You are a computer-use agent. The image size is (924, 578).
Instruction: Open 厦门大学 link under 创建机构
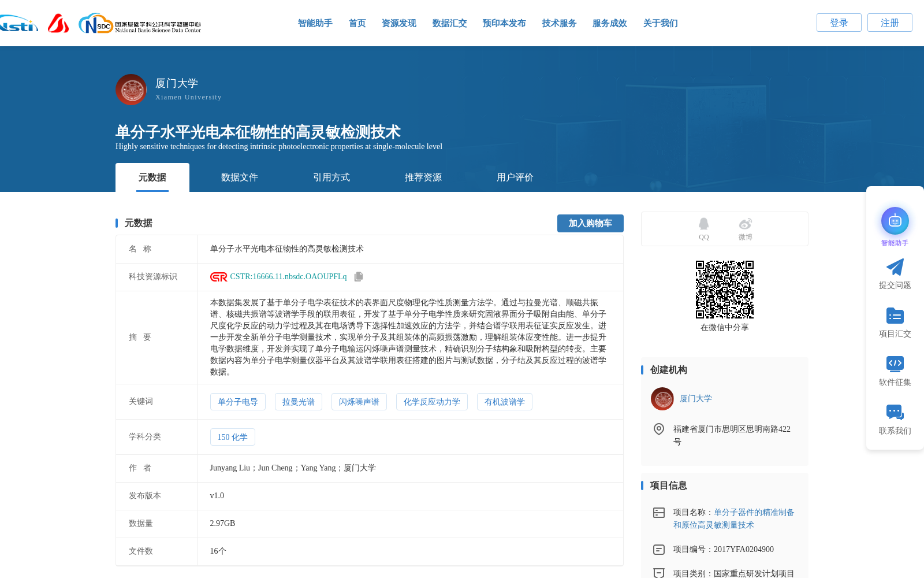click(696, 399)
